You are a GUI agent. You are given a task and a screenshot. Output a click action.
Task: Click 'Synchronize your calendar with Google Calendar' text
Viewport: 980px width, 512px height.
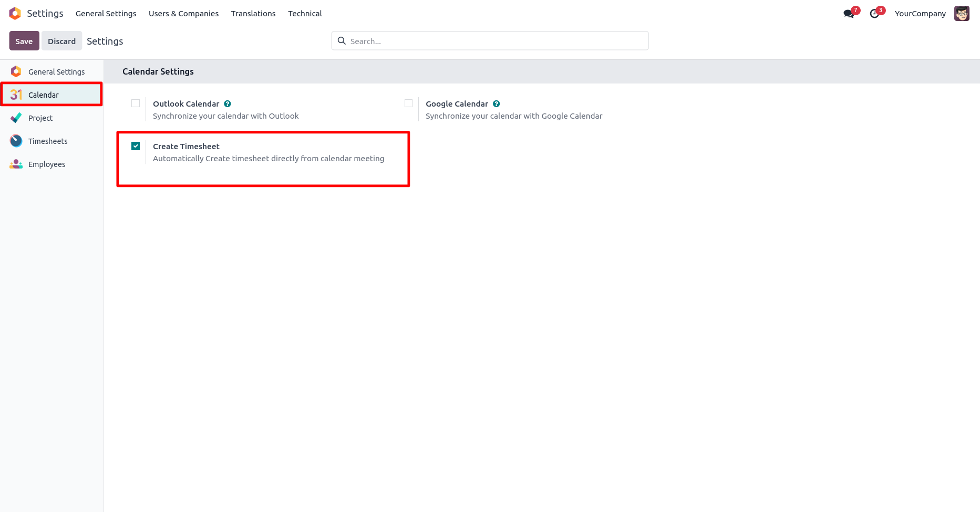(514, 116)
